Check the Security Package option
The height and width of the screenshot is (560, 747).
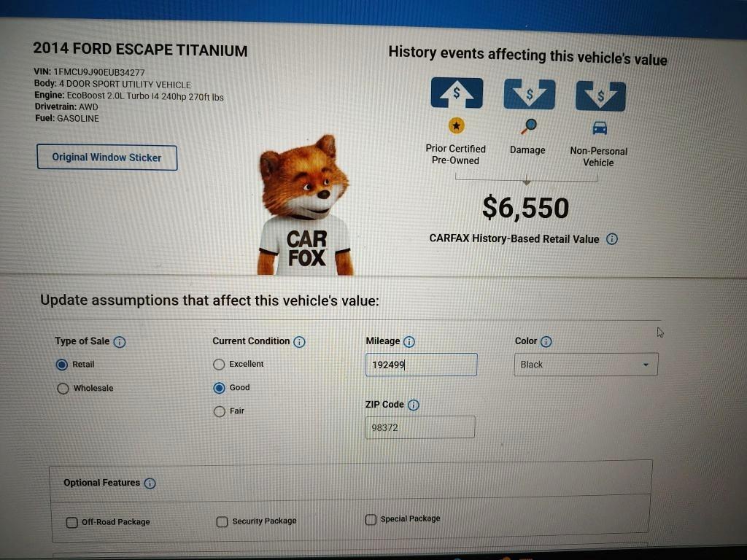click(x=222, y=521)
